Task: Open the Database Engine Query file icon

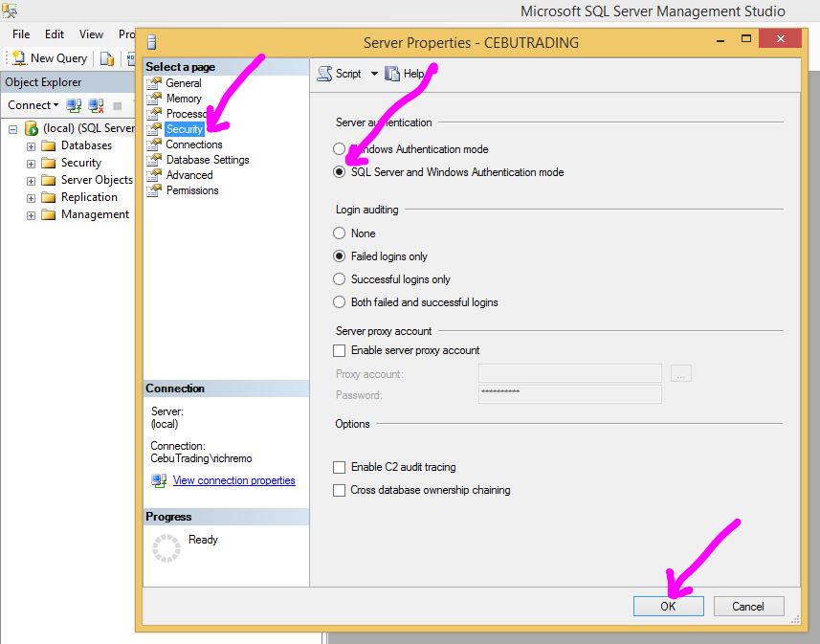Action: click(107, 58)
